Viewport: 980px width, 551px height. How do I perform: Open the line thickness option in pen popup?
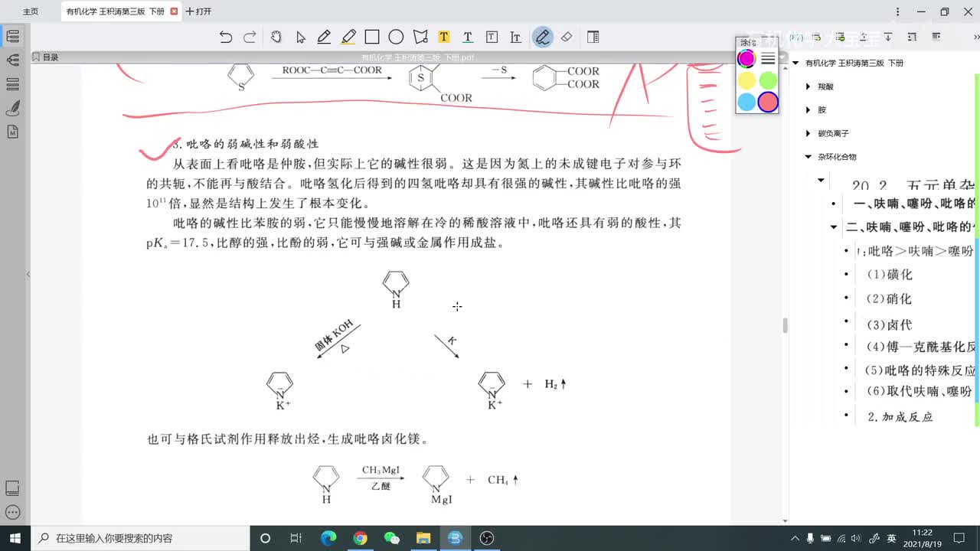[768, 58]
